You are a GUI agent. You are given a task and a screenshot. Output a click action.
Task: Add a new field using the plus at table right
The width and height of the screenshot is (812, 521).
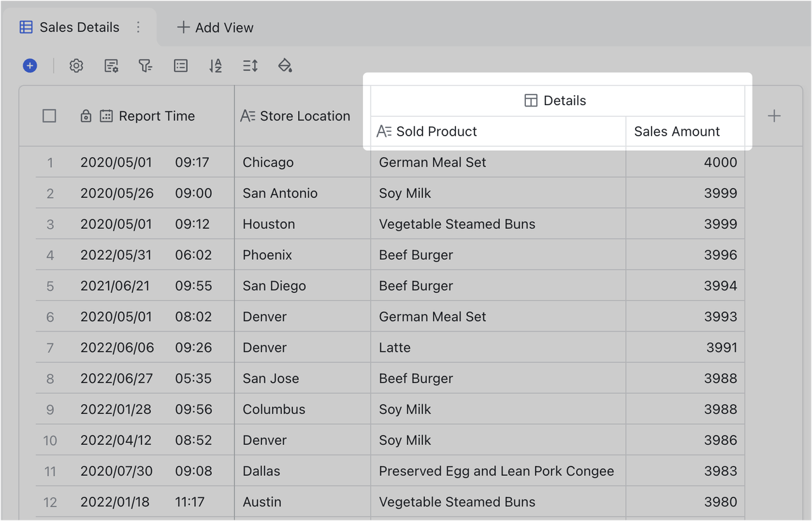point(775,115)
